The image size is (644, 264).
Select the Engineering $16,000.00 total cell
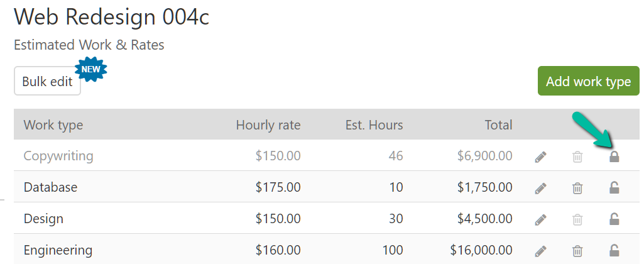(x=481, y=250)
